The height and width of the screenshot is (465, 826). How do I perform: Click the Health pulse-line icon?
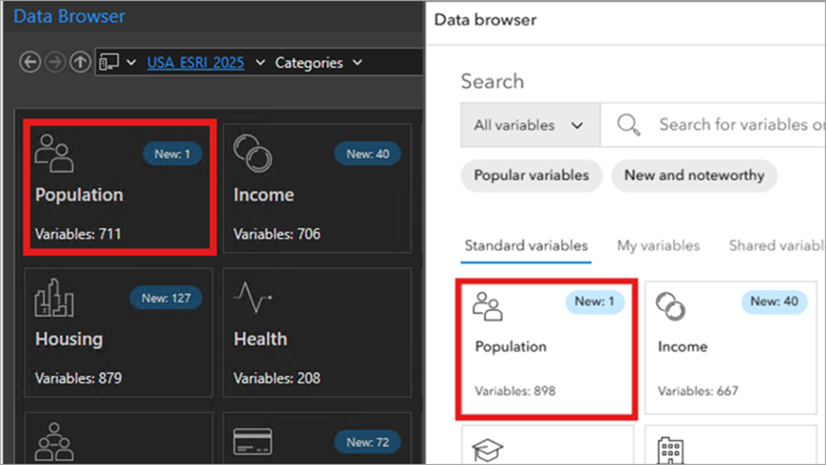pos(252,298)
